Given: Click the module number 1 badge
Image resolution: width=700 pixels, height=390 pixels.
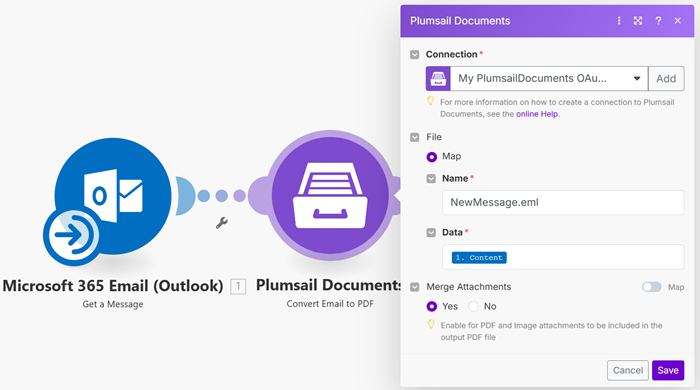Looking at the screenshot, I should [238, 286].
